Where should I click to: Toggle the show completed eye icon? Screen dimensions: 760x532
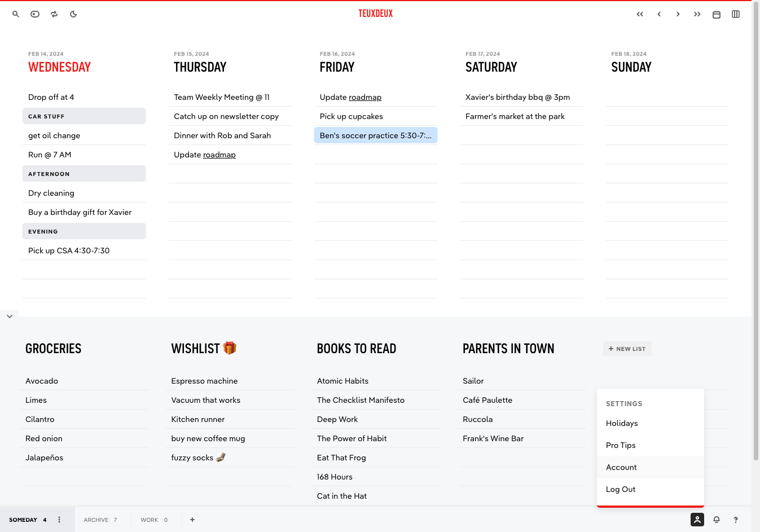[x=35, y=14]
